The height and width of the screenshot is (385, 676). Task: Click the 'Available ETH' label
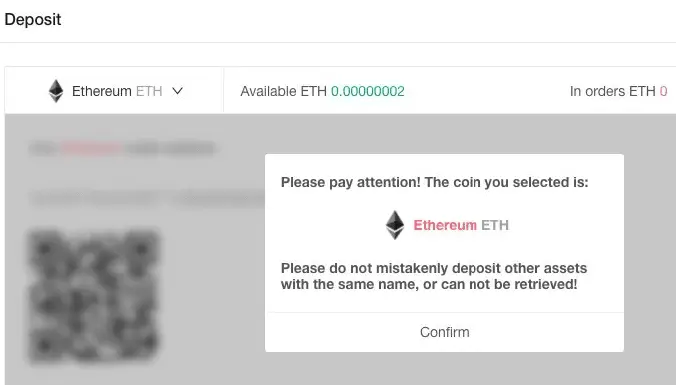[x=283, y=91]
